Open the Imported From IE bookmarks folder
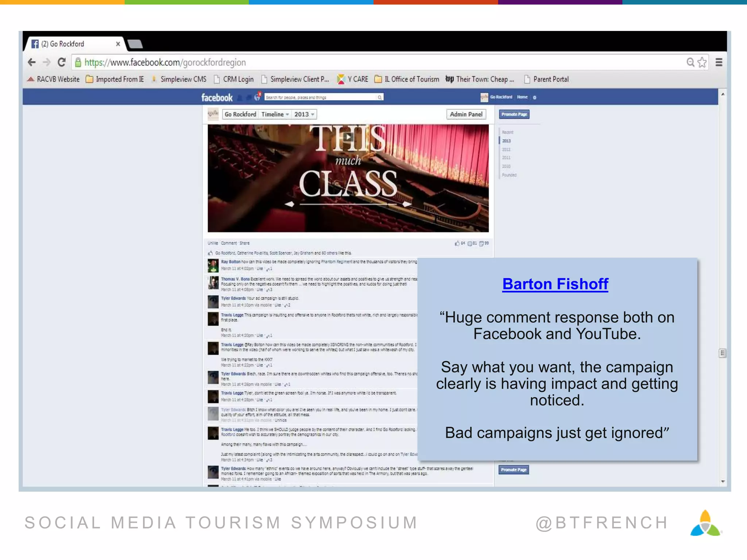This screenshot has width=747, height=560. point(115,79)
